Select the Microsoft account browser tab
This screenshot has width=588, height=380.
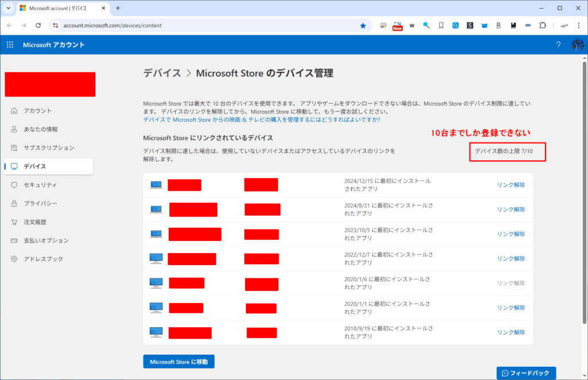point(63,8)
